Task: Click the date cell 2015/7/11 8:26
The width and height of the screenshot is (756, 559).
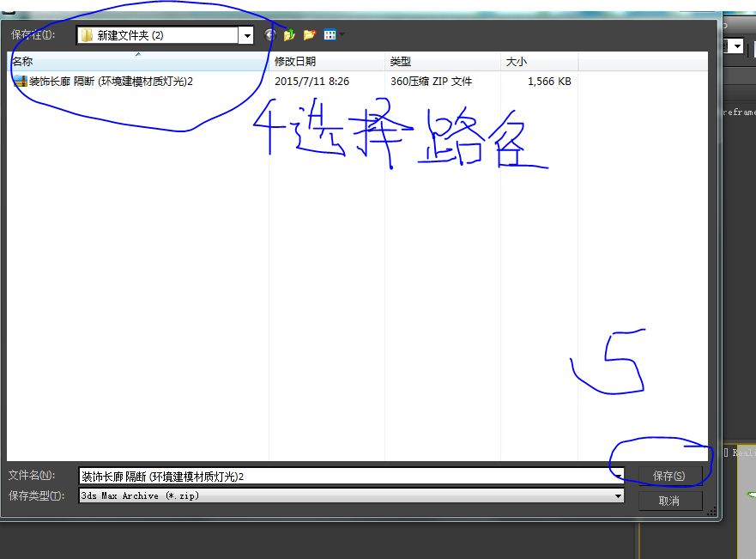Action: [312, 81]
